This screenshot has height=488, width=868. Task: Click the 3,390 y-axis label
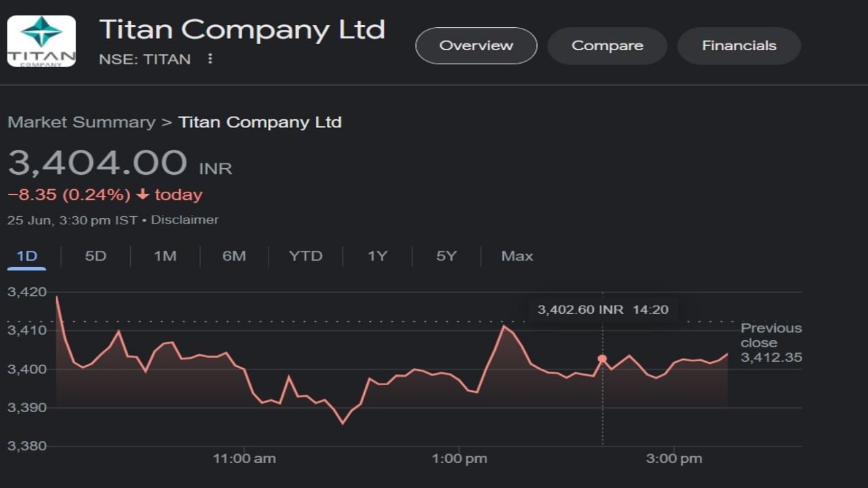(x=27, y=407)
